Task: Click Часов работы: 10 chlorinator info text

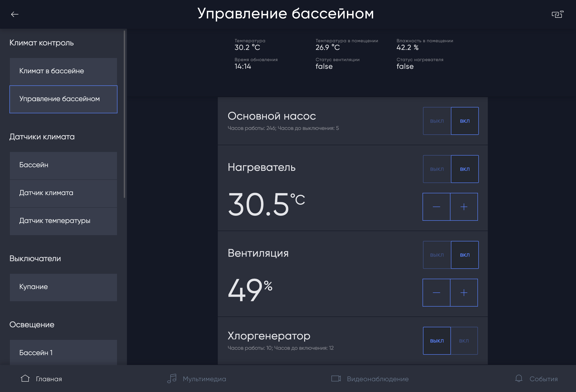Action: tap(281, 348)
